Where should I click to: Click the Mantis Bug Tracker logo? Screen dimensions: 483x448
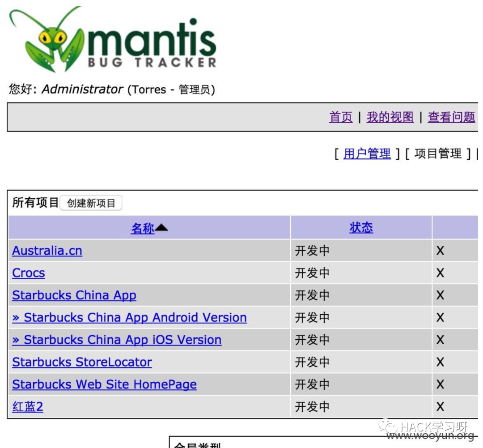click(113, 39)
